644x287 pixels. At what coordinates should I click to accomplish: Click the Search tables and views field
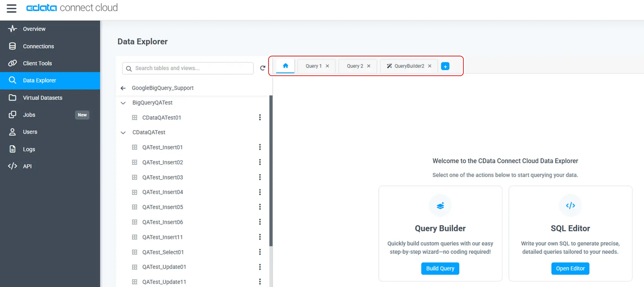[x=188, y=68]
